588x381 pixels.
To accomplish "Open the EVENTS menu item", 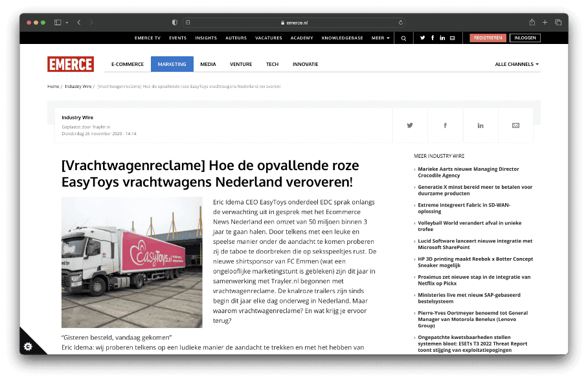I will pos(177,38).
